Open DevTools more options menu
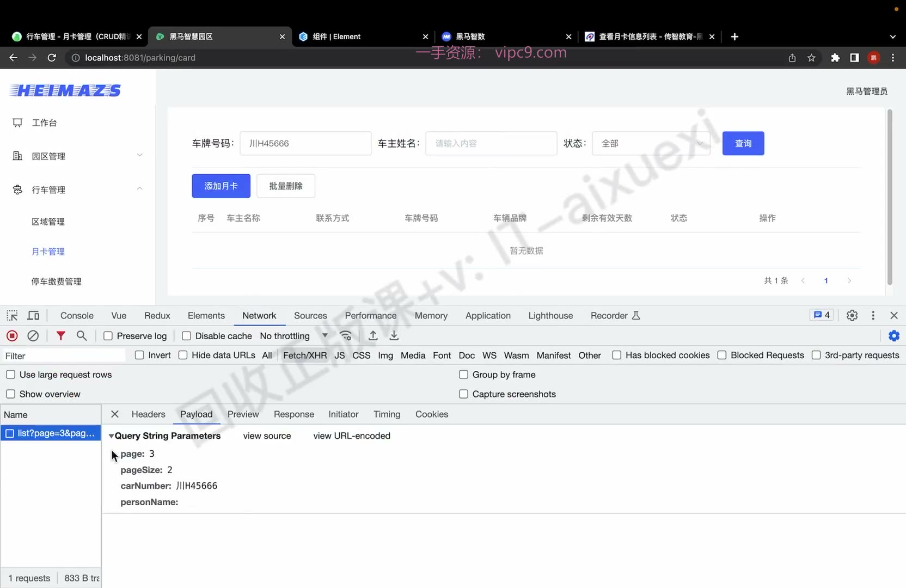This screenshot has height=588, width=906. (873, 316)
